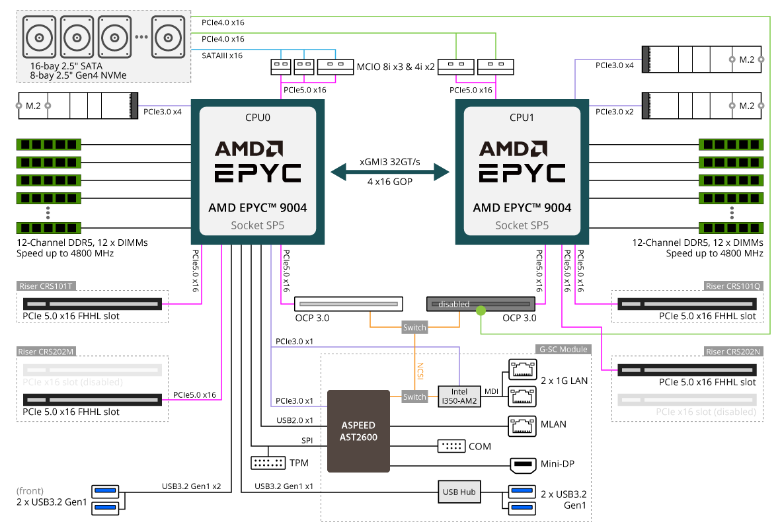The image size is (780, 532).
Task: Select the front USB3.2 Gen1 ports icon
Action: [106, 500]
